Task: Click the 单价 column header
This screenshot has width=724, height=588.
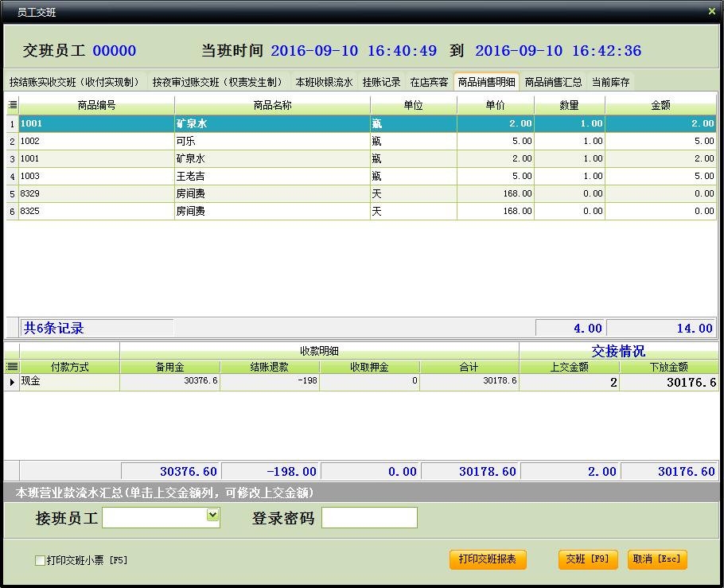Action: [x=496, y=105]
